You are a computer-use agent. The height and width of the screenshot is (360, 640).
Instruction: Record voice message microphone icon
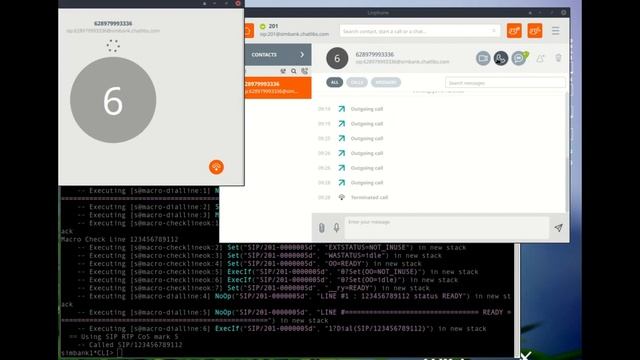tap(336, 227)
